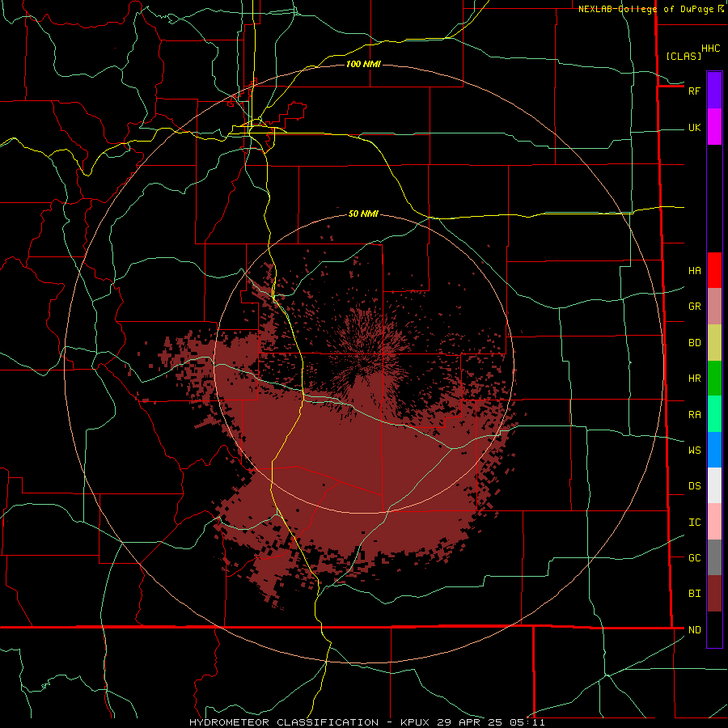
Task: Click the IC light pink legend swatch
Action: coord(714,522)
